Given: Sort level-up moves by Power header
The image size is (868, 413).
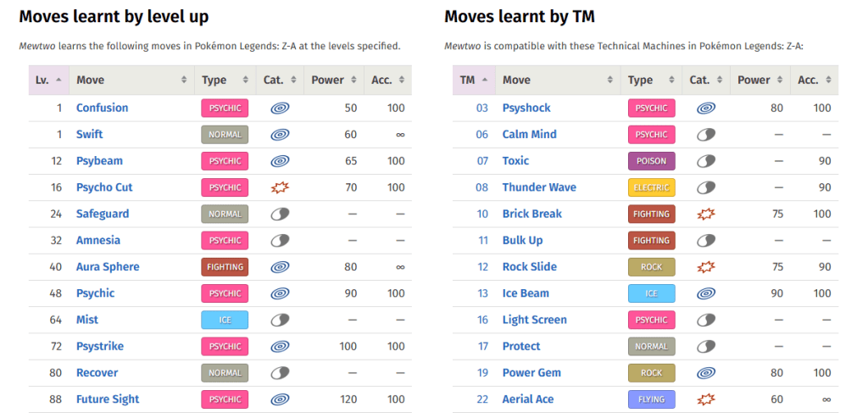Looking at the screenshot, I should [334, 80].
